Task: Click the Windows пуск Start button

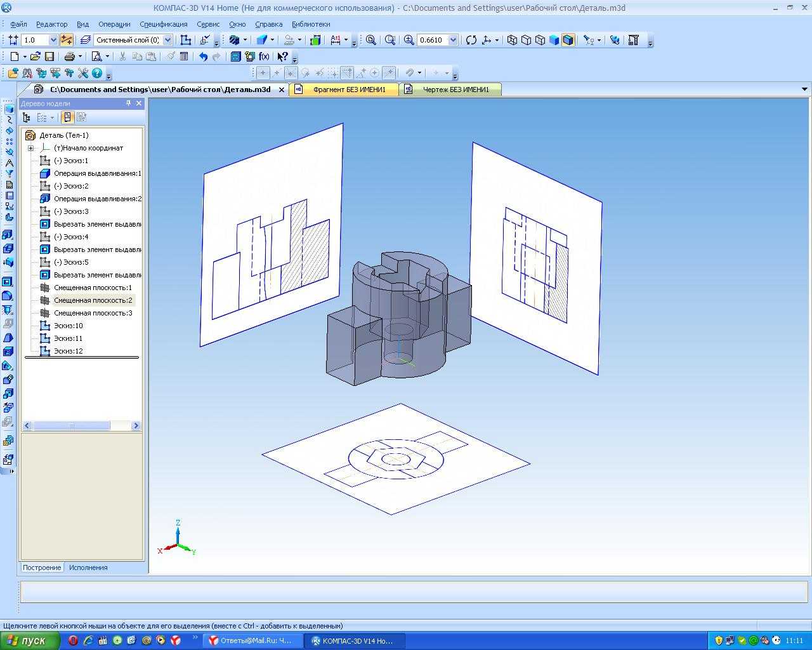Action: 30,640
